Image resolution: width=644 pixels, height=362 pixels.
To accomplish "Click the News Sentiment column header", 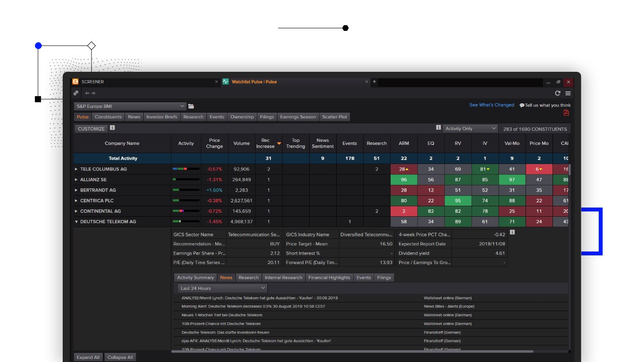I will point(323,143).
